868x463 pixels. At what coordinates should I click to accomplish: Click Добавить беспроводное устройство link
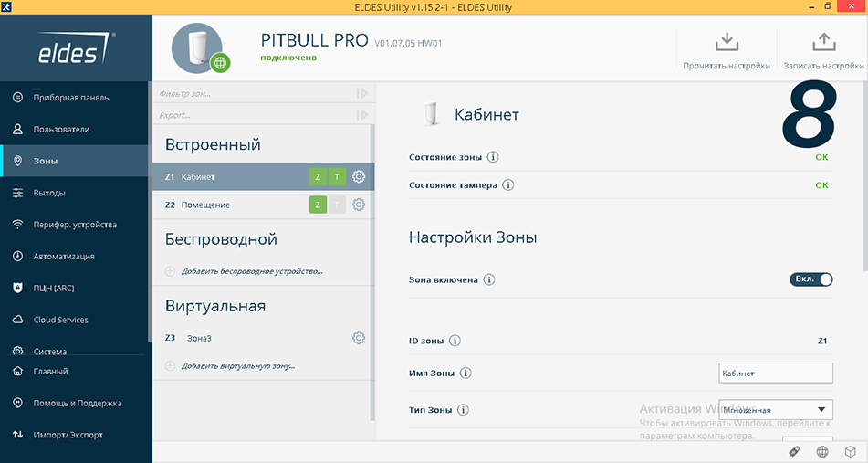[252, 271]
